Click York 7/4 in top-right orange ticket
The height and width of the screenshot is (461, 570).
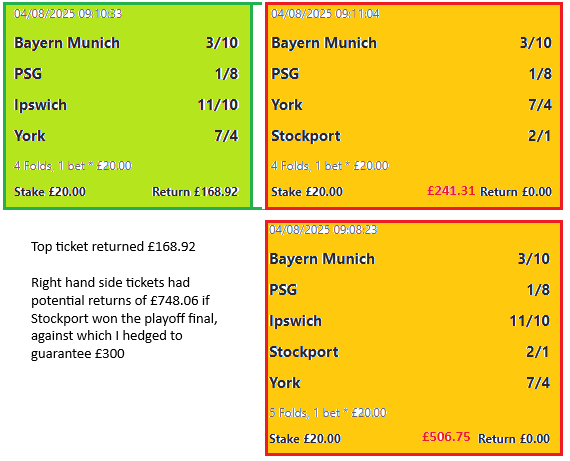point(412,105)
